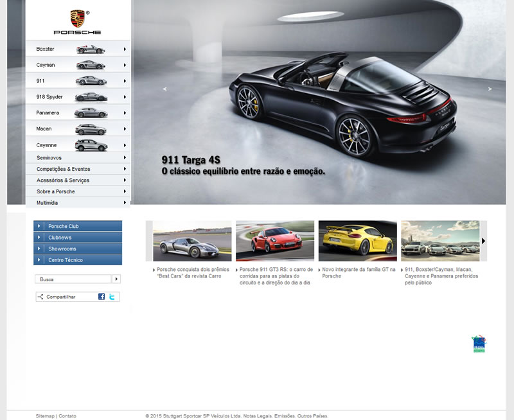Open Sobre a Porsche menu

(x=78, y=191)
